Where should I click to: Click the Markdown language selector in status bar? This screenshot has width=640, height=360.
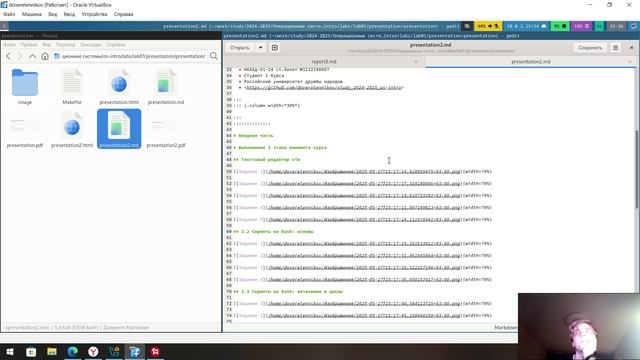pos(505,327)
